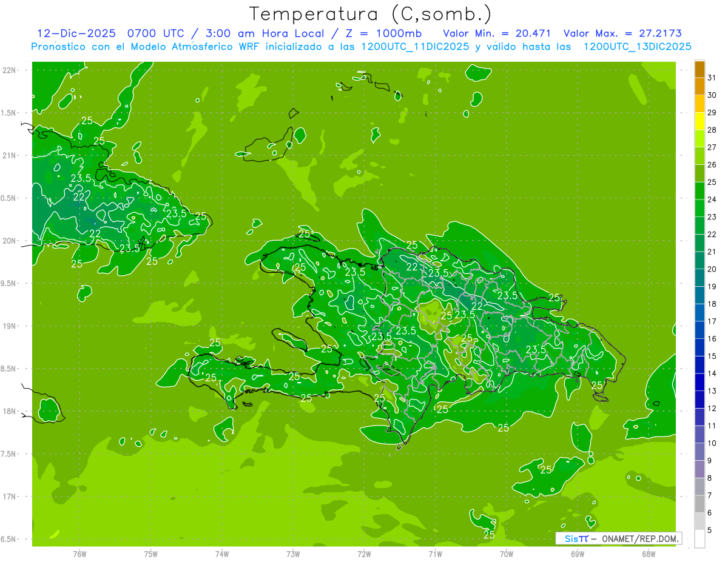Image resolution: width=728 pixels, height=562 pixels.
Task: Click the white bottom swatch below 5
Action: tap(699, 539)
